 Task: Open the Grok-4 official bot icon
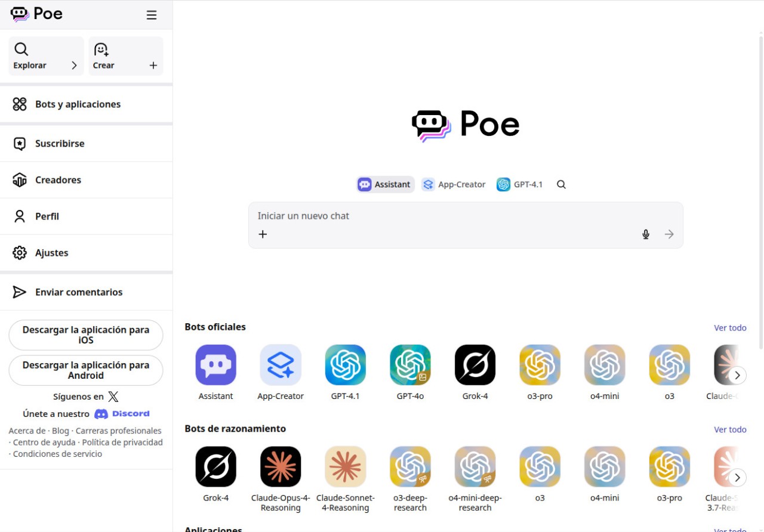point(475,365)
